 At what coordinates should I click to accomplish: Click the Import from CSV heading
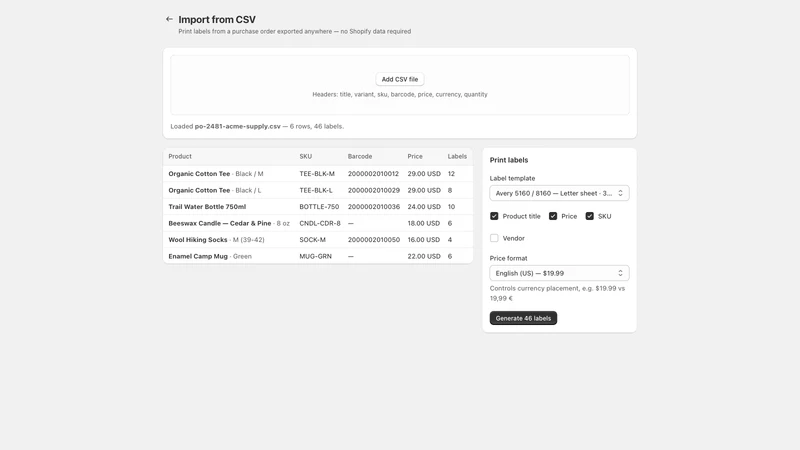click(x=217, y=19)
